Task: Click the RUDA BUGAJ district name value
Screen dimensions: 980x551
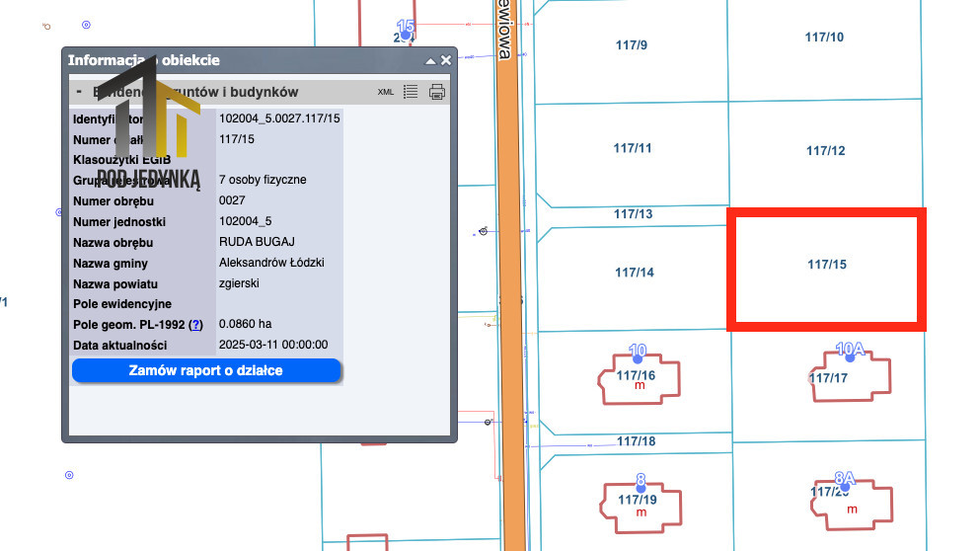Action: (x=257, y=241)
